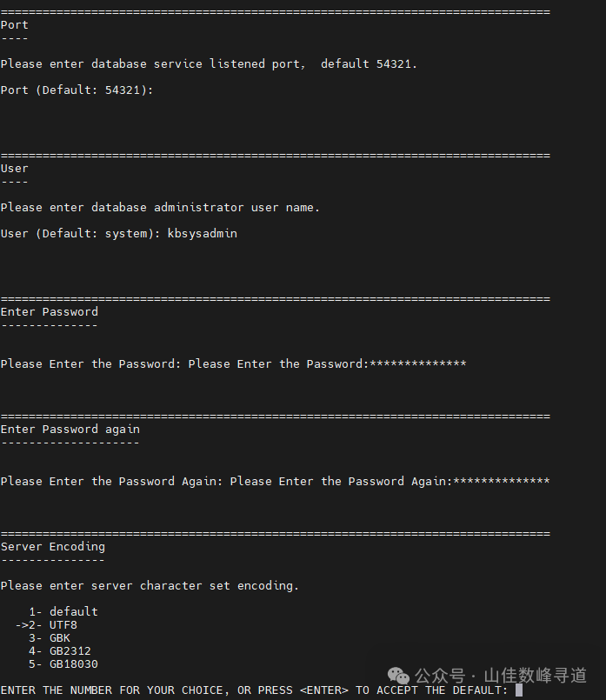The image size is (606, 700).
Task: Click the '山佳数峰寻道' watermark text
Action: (x=535, y=676)
